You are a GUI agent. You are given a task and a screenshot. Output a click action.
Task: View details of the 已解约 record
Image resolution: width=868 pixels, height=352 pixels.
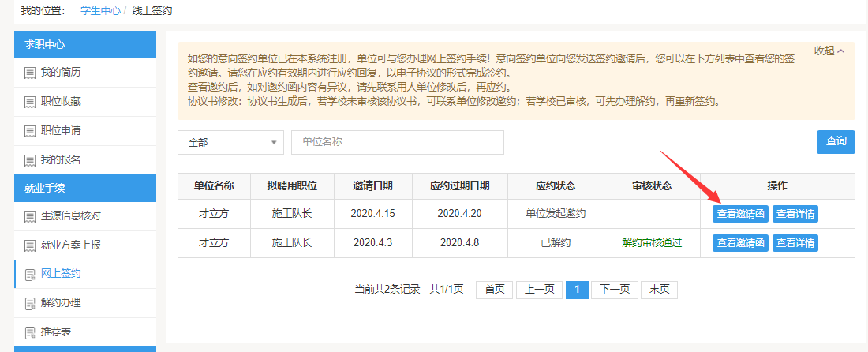795,243
